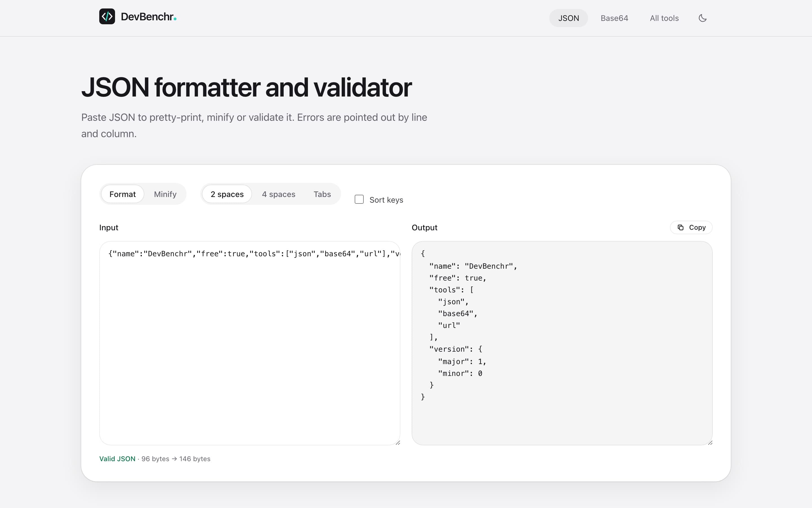Copy the output with the Copy button
Screen dimensions: 812x508
point(691,227)
